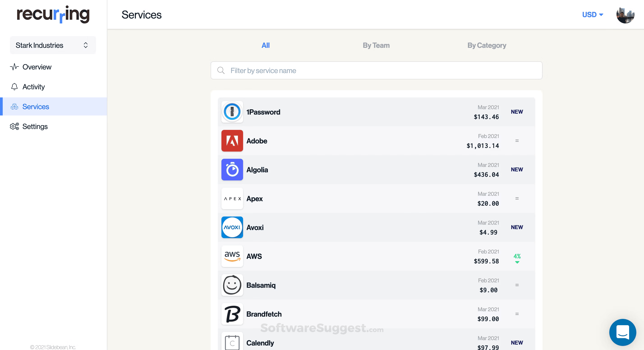Click the NEW badge on Avoxi

coord(517,227)
